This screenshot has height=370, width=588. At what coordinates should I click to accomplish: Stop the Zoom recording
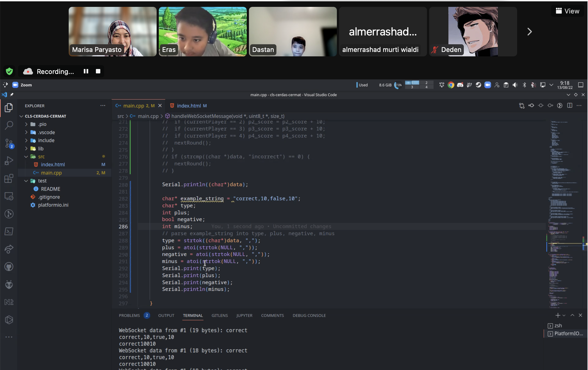coord(98,71)
